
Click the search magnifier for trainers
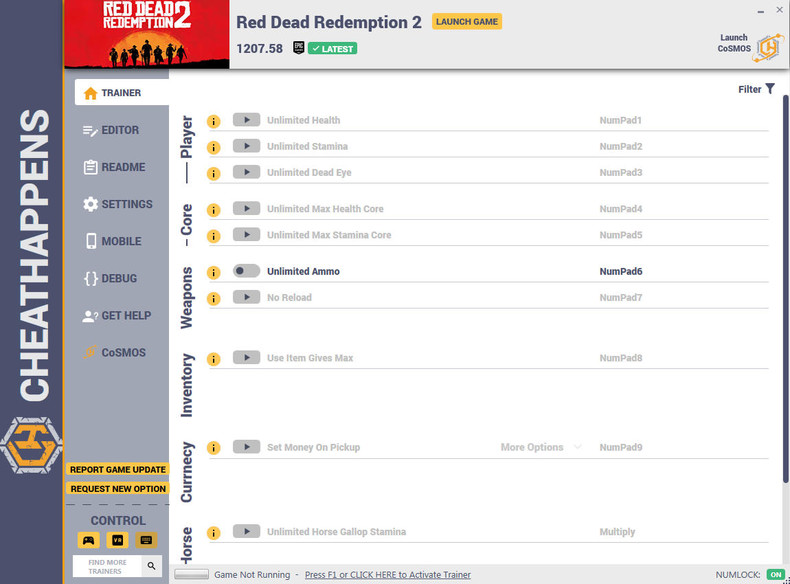point(151,566)
